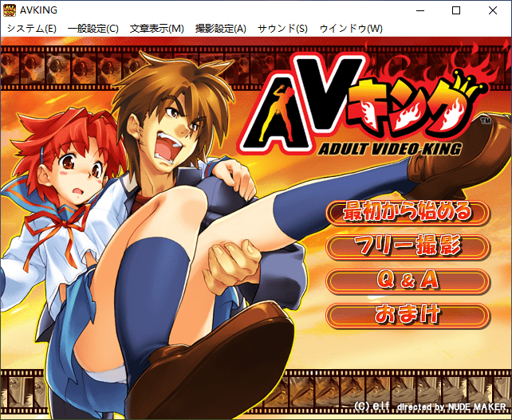Open the 撮影設定(A) menu
Viewport: 512px width, 420px height.
coord(220,29)
